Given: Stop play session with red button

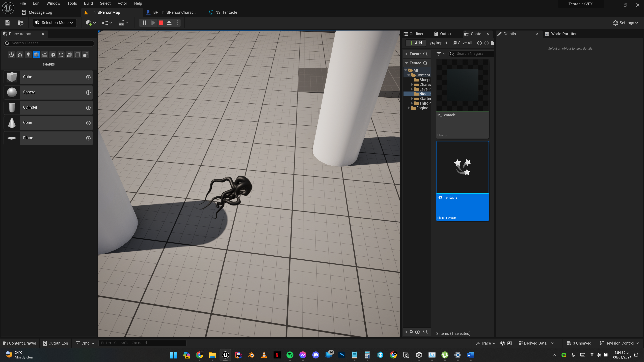Looking at the screenshot, I should pyautogui.click(x=161, y=23).
